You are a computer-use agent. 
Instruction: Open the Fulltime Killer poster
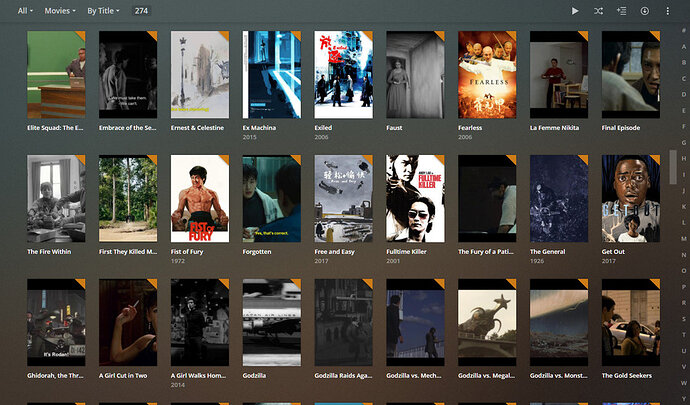[415, 198]
